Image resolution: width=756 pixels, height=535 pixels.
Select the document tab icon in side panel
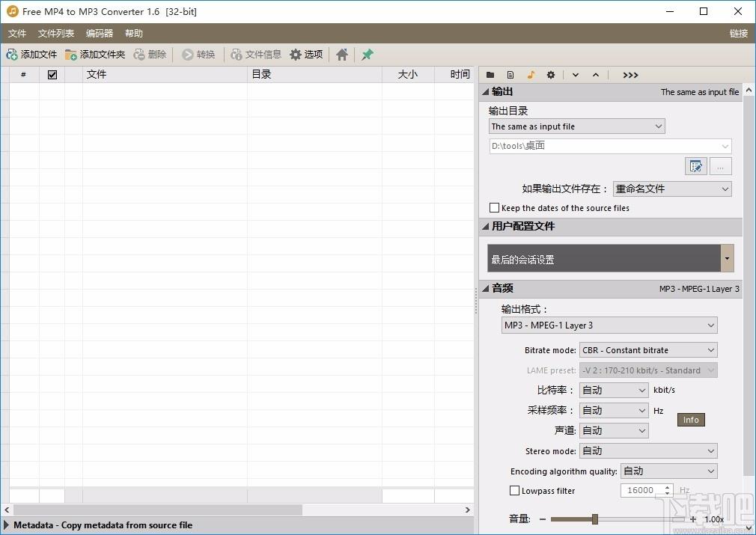click(510, 75)
